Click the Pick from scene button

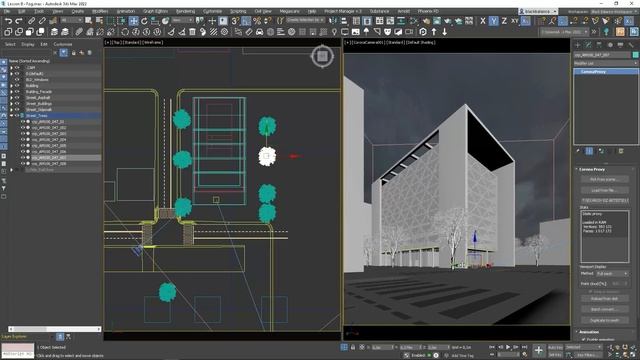pos(604,180)
